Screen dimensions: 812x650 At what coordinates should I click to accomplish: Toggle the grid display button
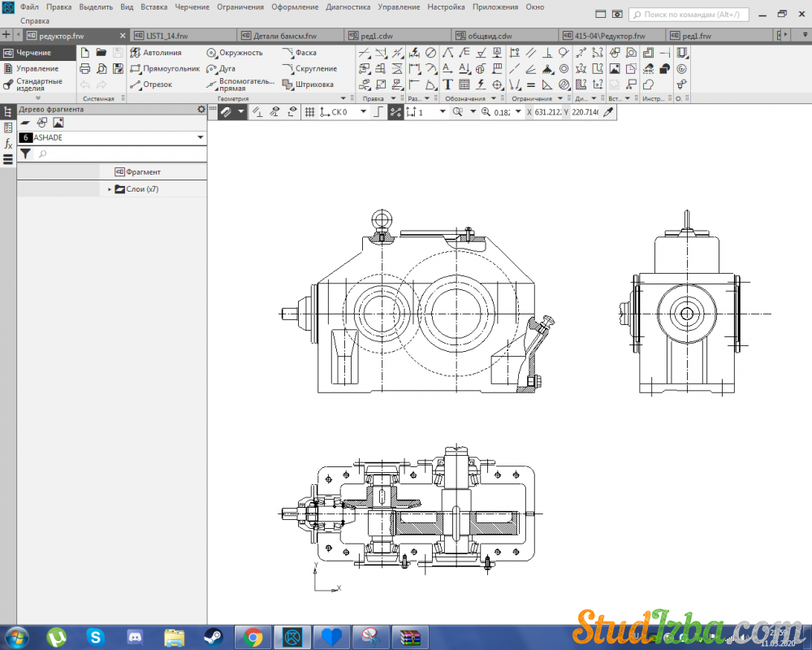click(309, 112)
